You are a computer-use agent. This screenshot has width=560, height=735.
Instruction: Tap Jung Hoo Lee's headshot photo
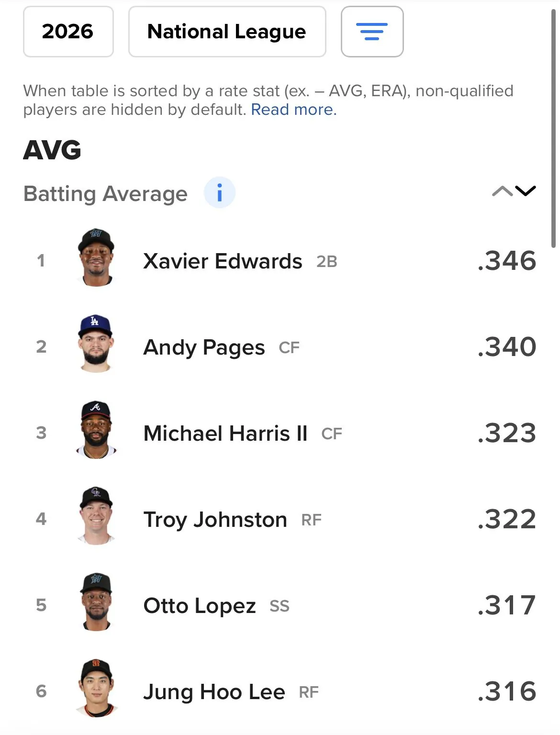96,688
